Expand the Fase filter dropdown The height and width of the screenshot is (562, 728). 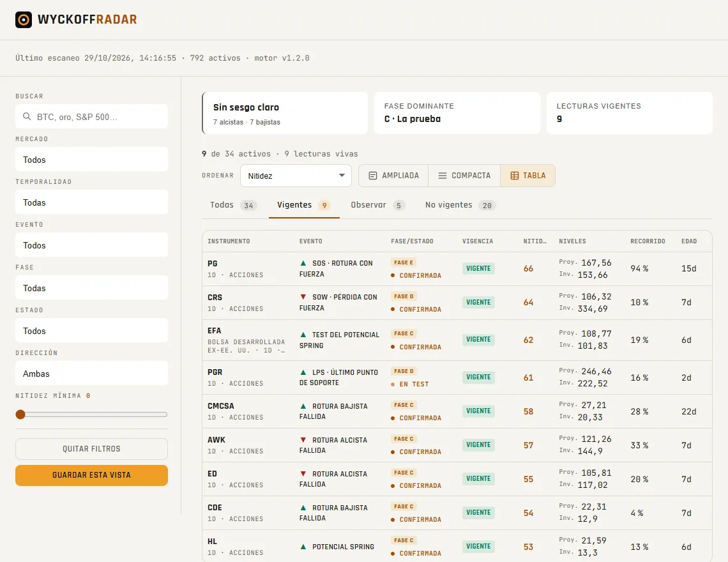pyautogui.click(x=91, y=287)
